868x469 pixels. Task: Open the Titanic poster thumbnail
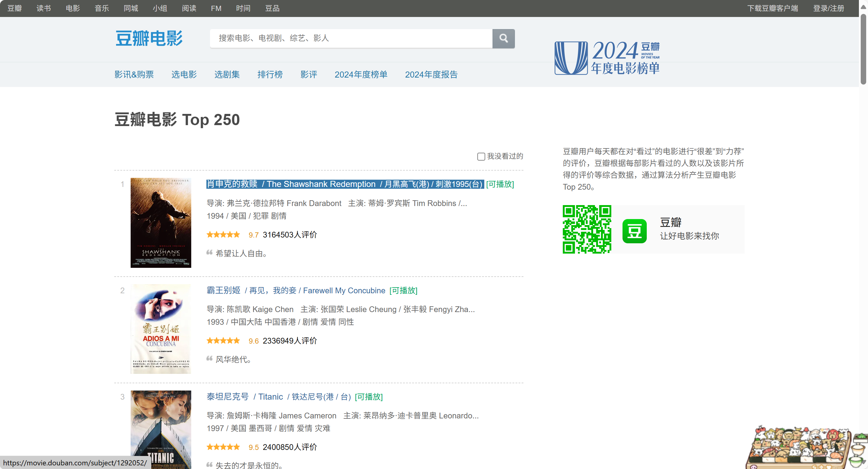pos(161,430)
